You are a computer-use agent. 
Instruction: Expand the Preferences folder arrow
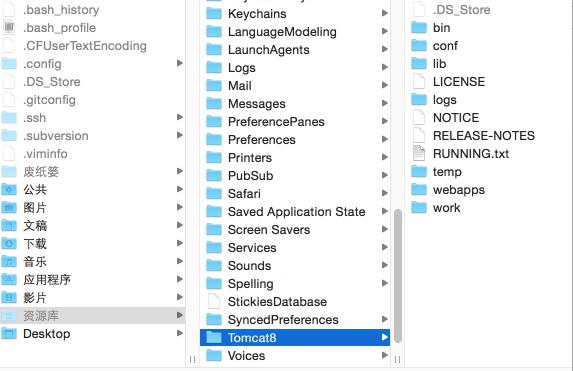(x=384, y=139)
